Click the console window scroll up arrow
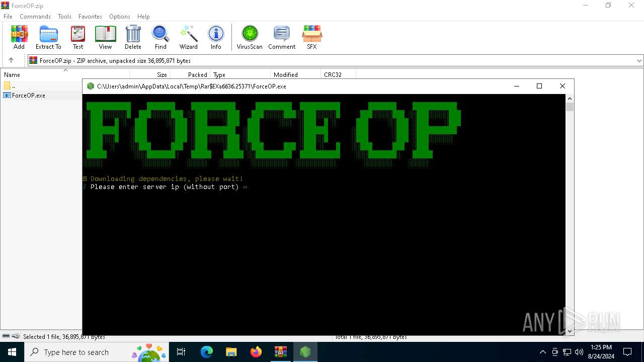The image size is (644, 362). pyautogui.click(x=570, y=99)
